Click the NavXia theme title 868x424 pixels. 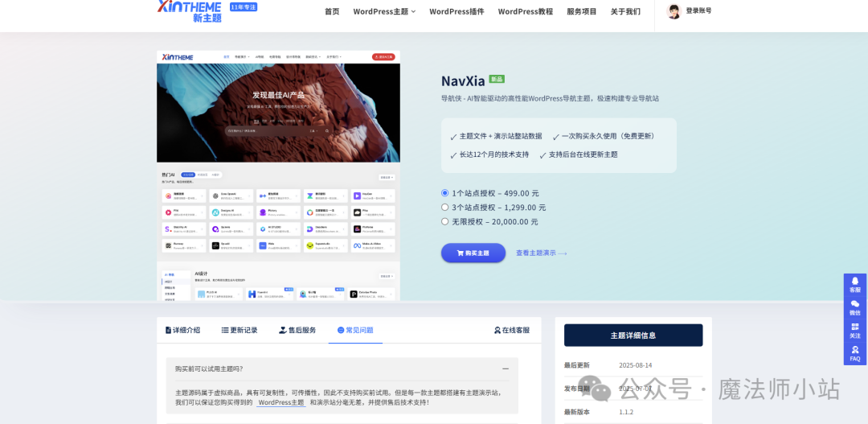[463, 81]
